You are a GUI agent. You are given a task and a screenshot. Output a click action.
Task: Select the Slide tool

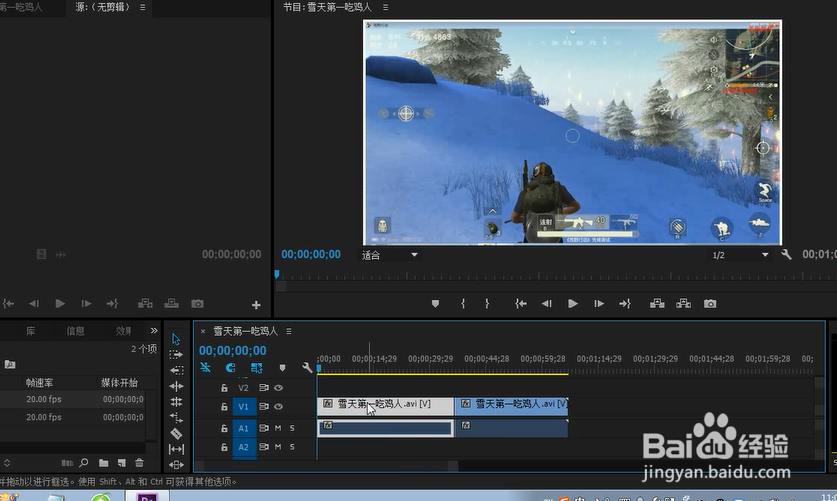click(176, 465)
